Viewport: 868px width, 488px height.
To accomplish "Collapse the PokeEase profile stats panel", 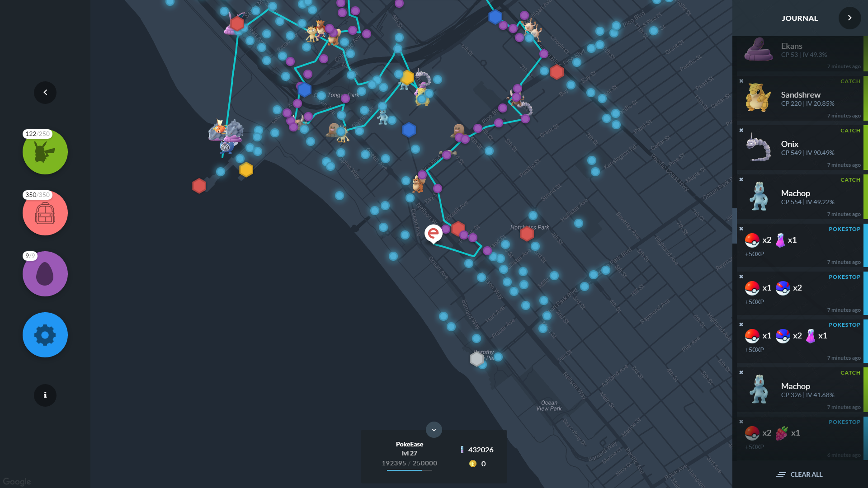I will [434, 430].
